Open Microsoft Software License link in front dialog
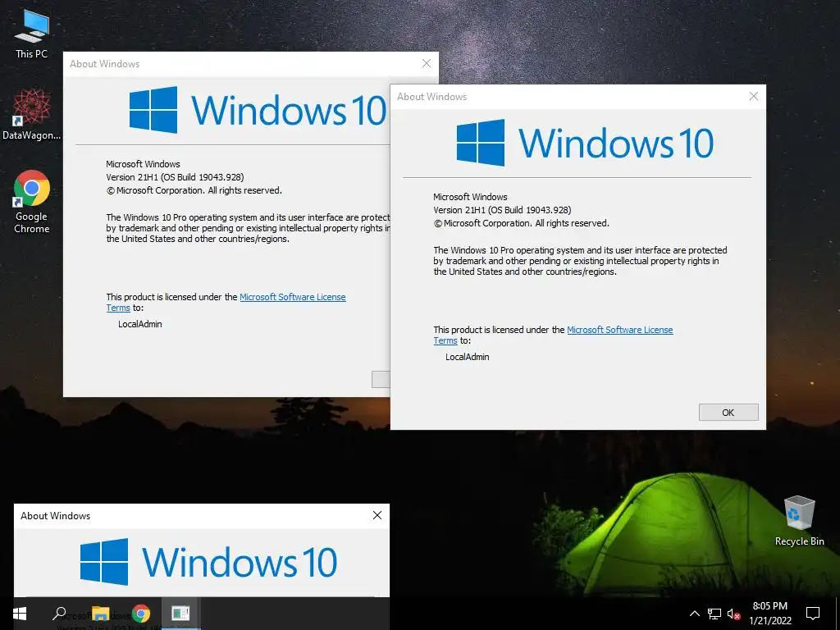840x630 pixels. [x=620, y=330]
